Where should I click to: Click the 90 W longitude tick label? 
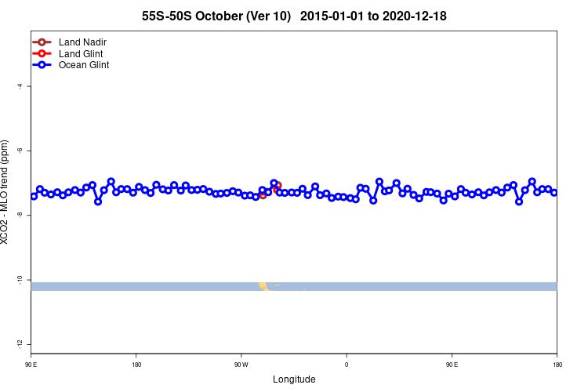point(241,365)
